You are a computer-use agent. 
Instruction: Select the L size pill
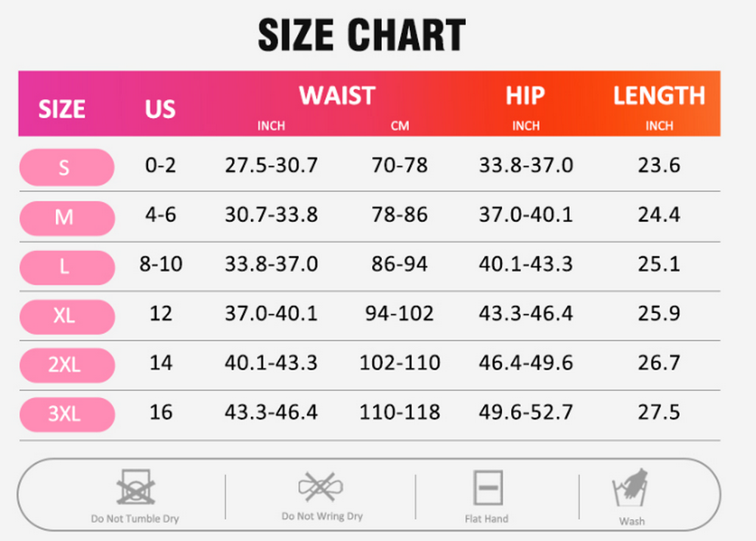point(67,267)
